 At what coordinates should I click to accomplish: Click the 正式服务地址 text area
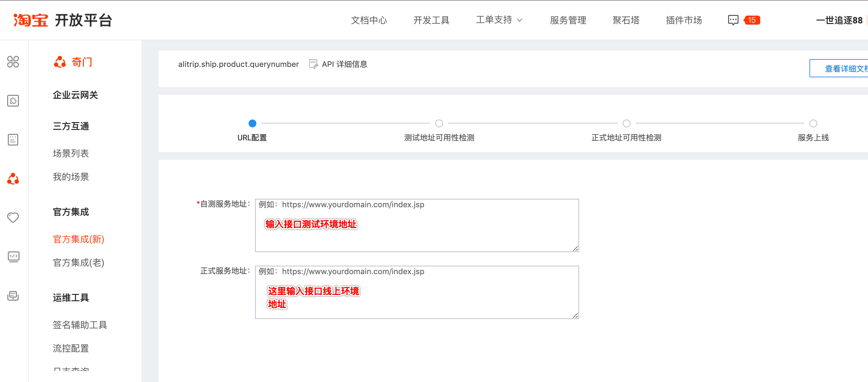(417, 292)
